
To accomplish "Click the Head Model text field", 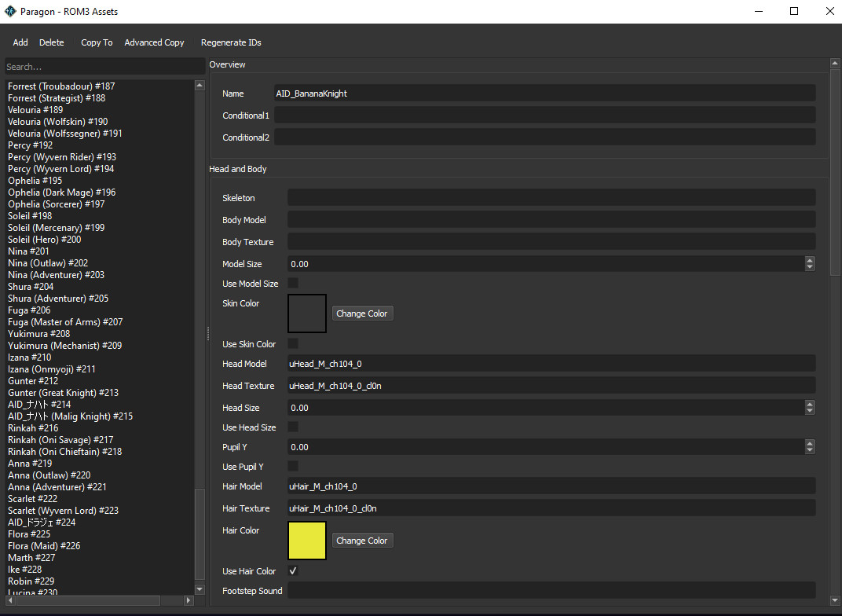I will pos(551,364).
